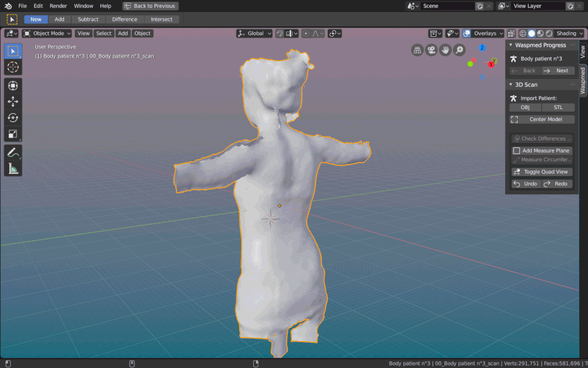
Task: Click the Scene name field
Action: click(448, 6)
